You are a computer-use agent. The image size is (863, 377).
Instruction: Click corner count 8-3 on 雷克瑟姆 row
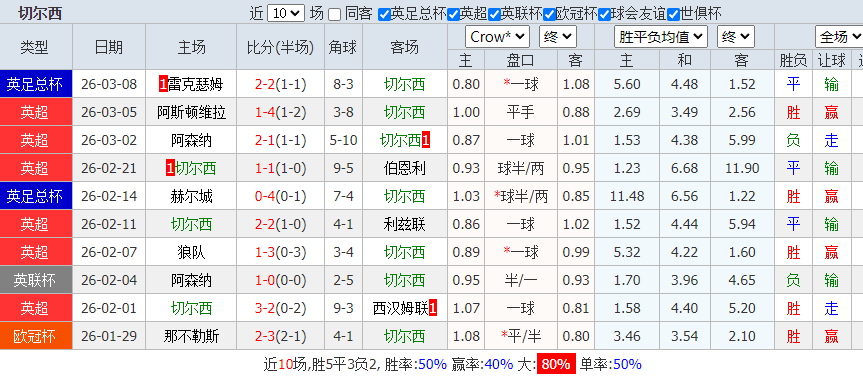[343, 84]
